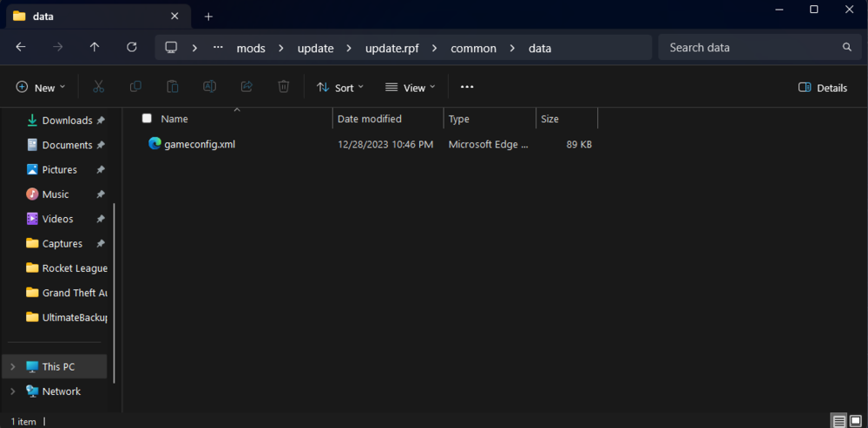Expand the This PC tree node
The width and height of the screenshot is (868, 428).
13,366
